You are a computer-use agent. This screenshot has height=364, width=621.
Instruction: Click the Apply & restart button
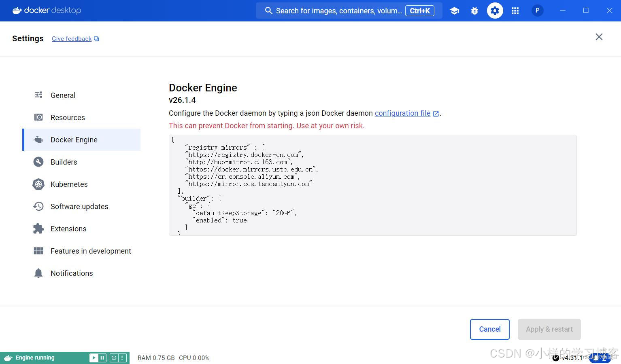coord(549,329)
